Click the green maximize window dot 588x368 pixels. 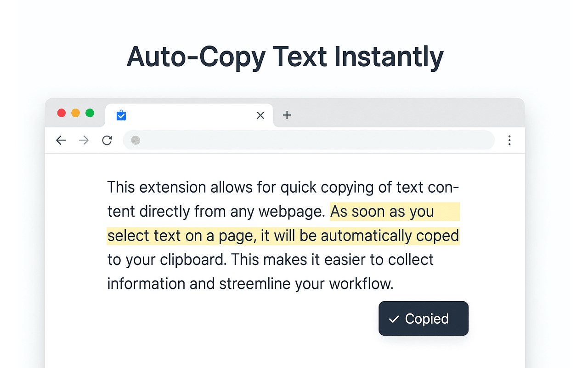[x=90, y=113]
